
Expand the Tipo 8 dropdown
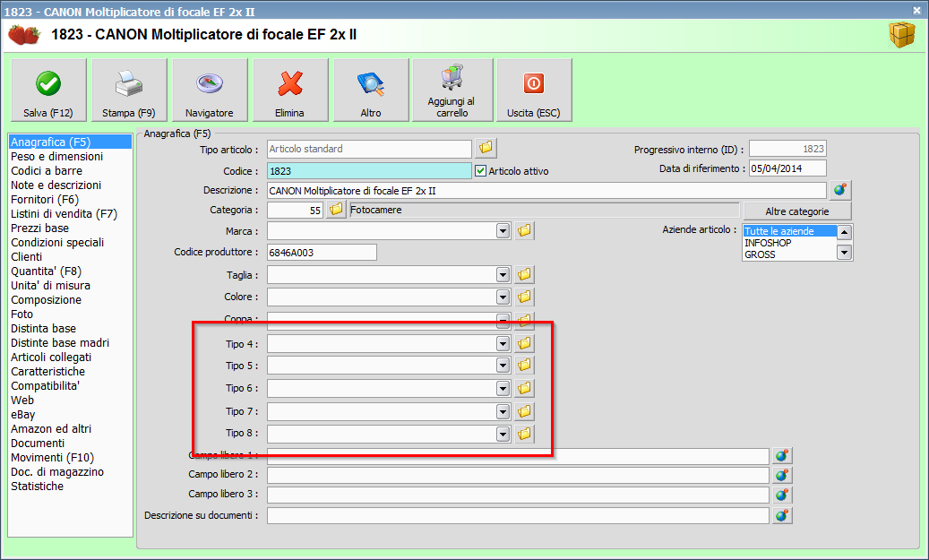coord(503,434)
